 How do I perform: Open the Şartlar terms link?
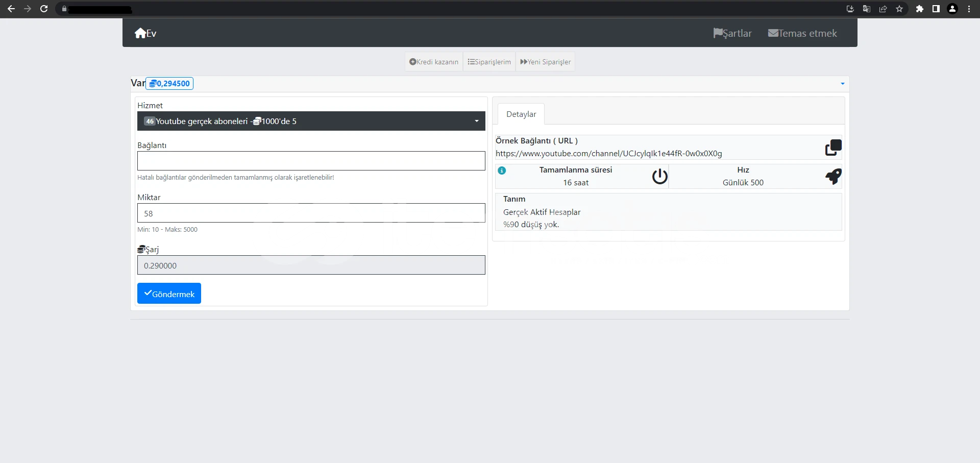click(x=732, y=33)
